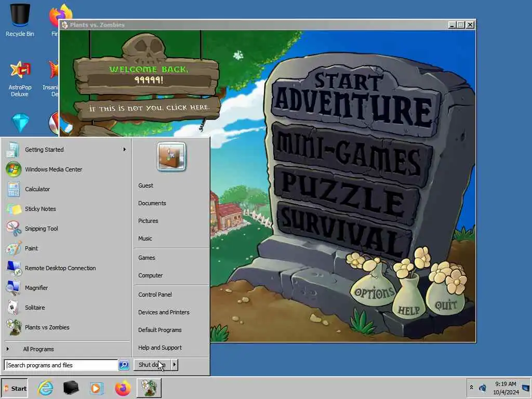Click the Quit vase

(x=445, y=299)
